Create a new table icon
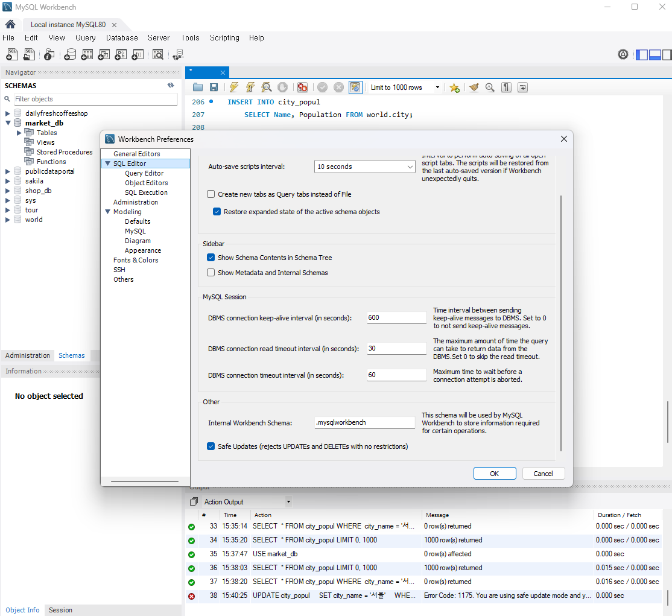The width and height of the screenshot is (672, 616). pyautogui.click(x=87, y=54)
